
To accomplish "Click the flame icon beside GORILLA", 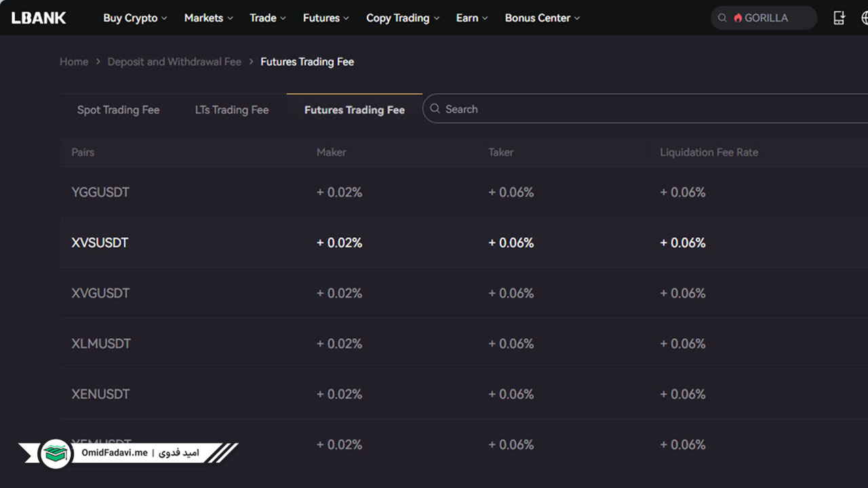I will [x=738, y=18].
